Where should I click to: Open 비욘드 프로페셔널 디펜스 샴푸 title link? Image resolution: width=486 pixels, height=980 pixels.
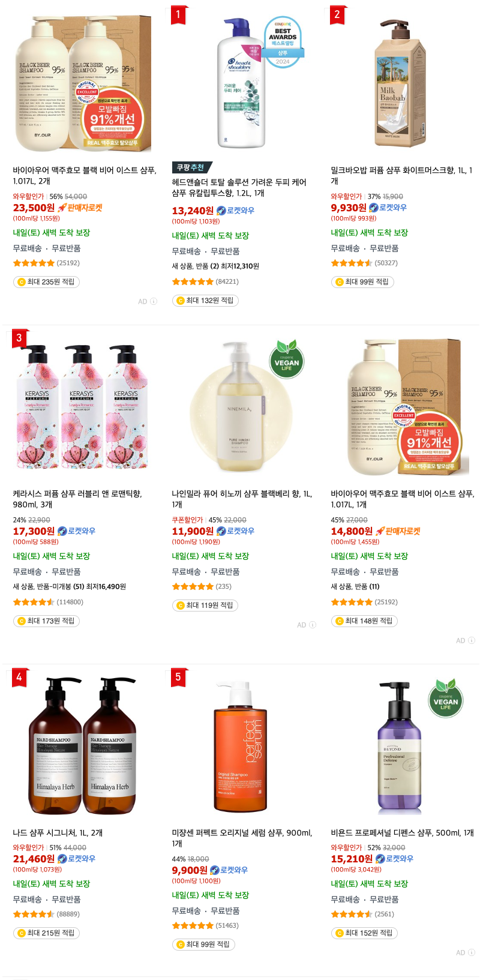click(402, 832)
